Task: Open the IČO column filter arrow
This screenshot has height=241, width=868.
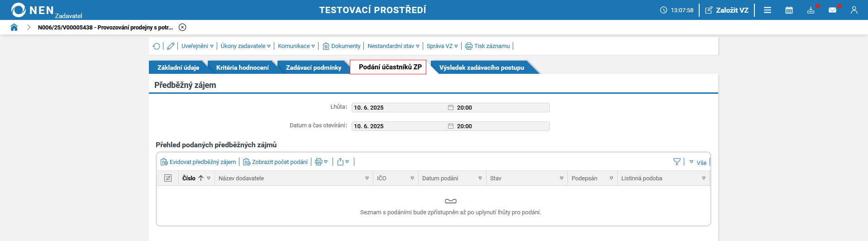Action: click(x=412, y=178)
